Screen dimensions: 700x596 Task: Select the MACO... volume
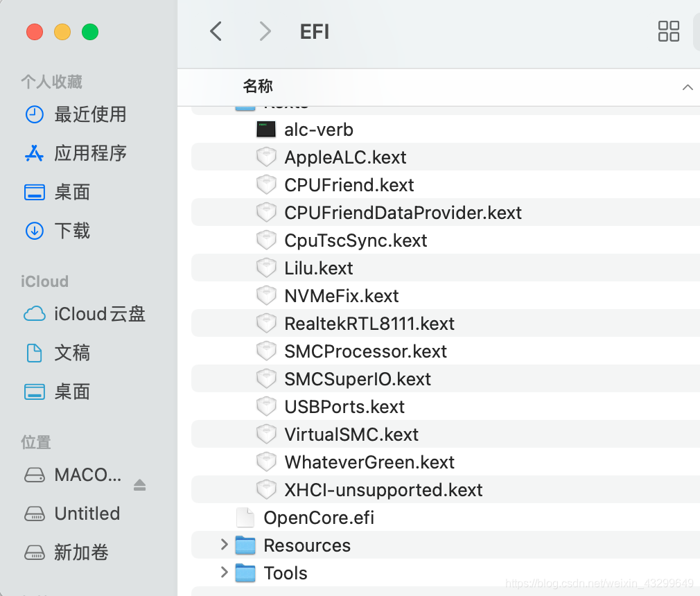88,475
